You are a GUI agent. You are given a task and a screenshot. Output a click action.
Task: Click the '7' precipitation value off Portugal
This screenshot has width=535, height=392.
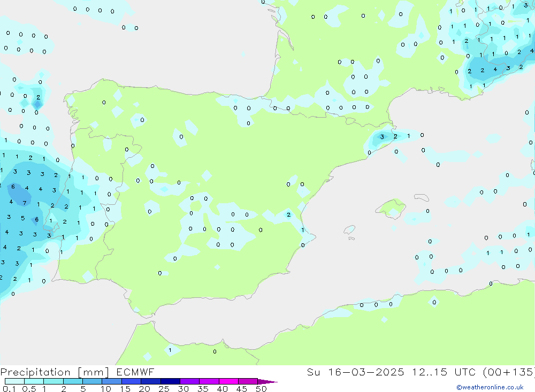(x=25, y=203)
